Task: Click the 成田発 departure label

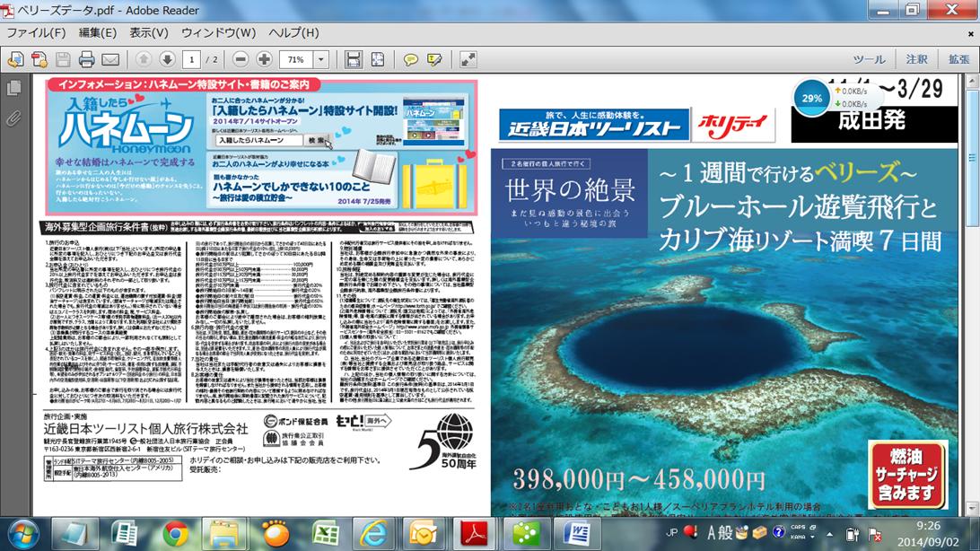Action: coord(871,120)
